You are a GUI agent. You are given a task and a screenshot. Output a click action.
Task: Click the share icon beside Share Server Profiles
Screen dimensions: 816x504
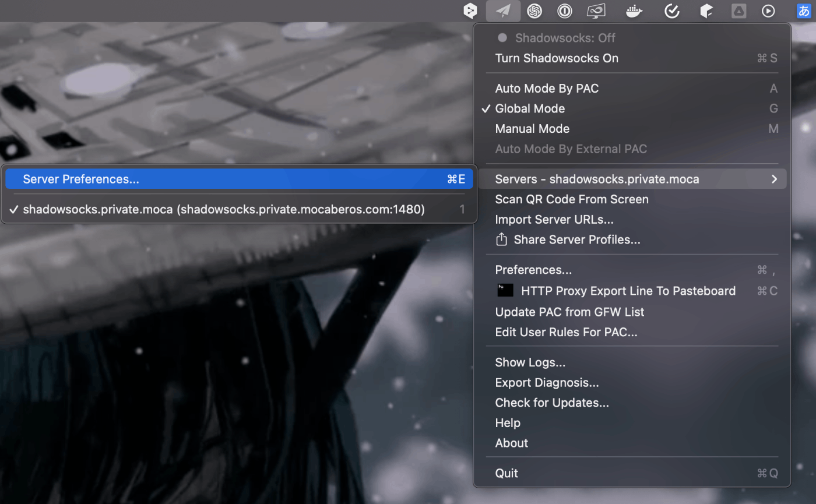[x=501, y=239]
